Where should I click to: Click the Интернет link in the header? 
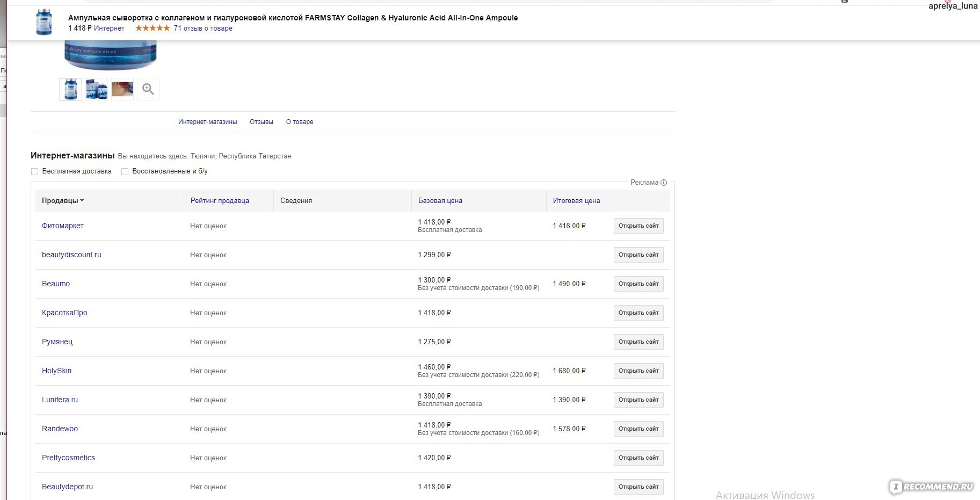click(x=109, y=28)
